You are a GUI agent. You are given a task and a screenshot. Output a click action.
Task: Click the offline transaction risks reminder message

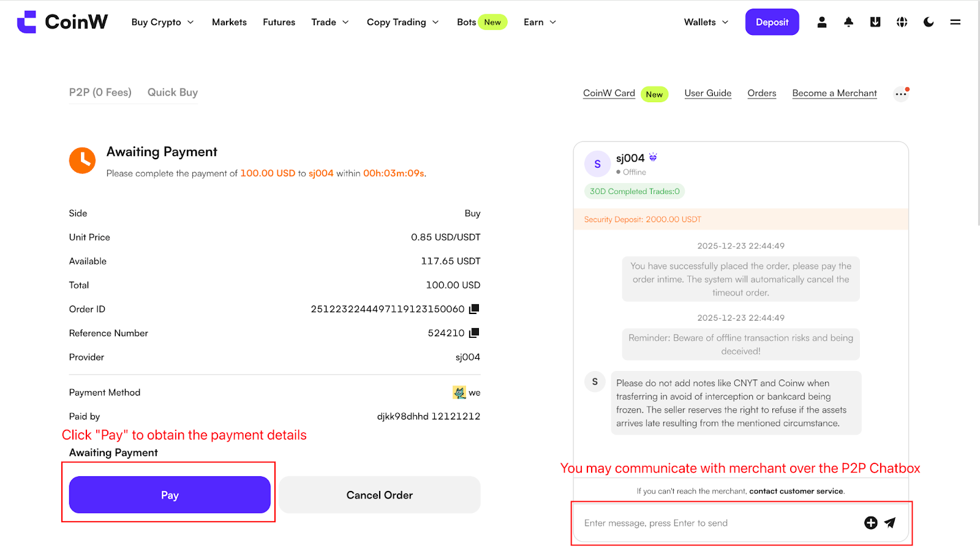(x=741, y=345)
